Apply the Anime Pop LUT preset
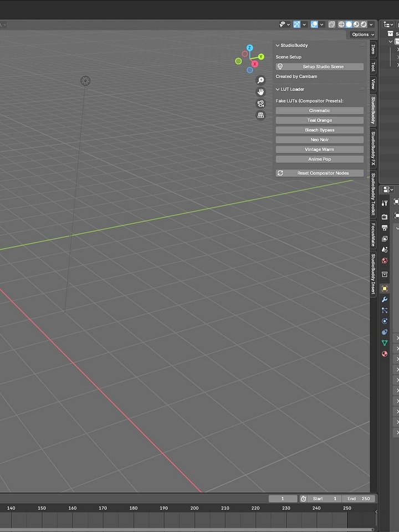 [320, 159]
